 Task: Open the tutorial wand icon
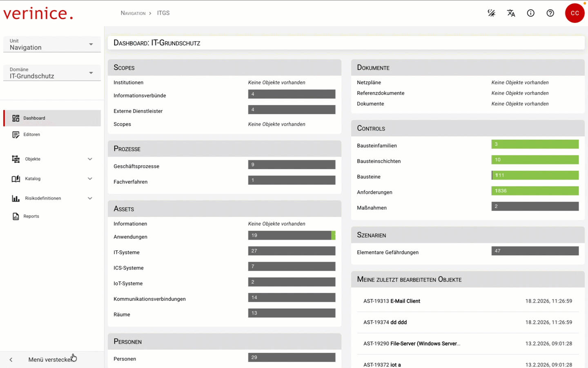point(492,13)
